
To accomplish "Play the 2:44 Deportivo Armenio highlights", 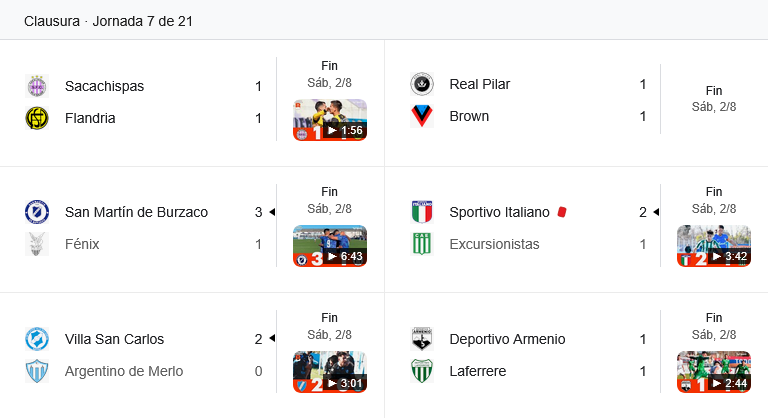I will tap(714, 372).
